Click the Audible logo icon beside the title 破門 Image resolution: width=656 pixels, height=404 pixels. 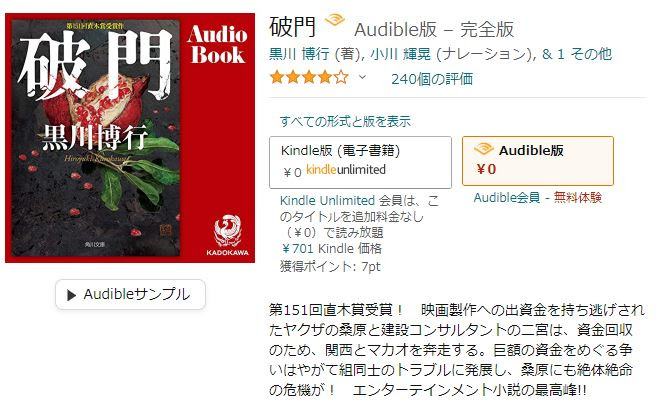click(x=335, y=20)
